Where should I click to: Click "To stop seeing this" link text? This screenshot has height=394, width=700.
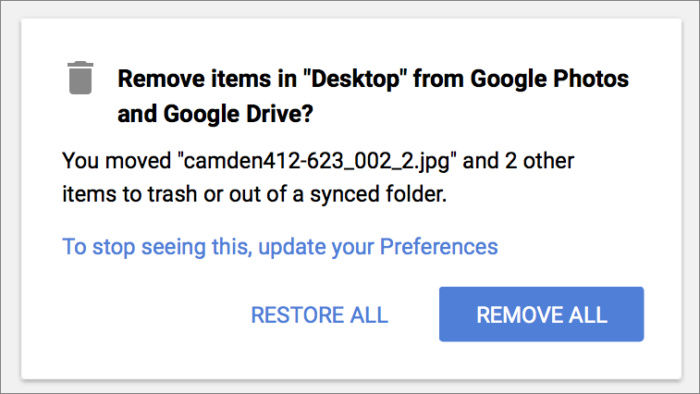156,247
